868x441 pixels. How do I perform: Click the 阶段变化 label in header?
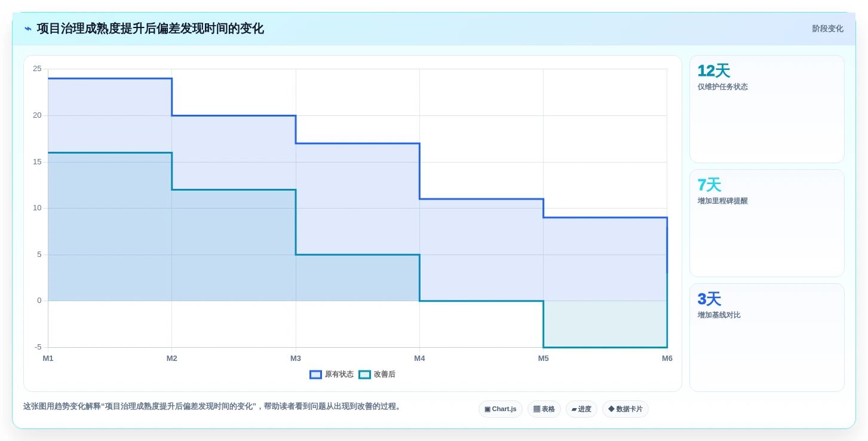[x=827, y=29]
